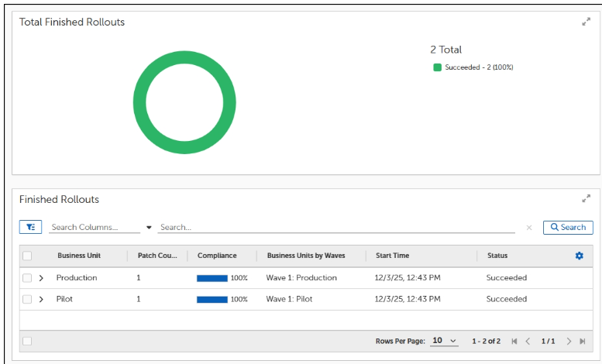Image resolution: width=602 pixels, height=364 pixels.
Task: Expand the Pilot row details
Action: pos(41,299)
